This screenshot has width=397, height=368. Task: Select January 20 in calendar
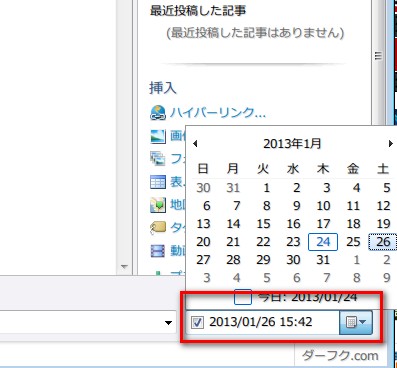coord(203,242)
